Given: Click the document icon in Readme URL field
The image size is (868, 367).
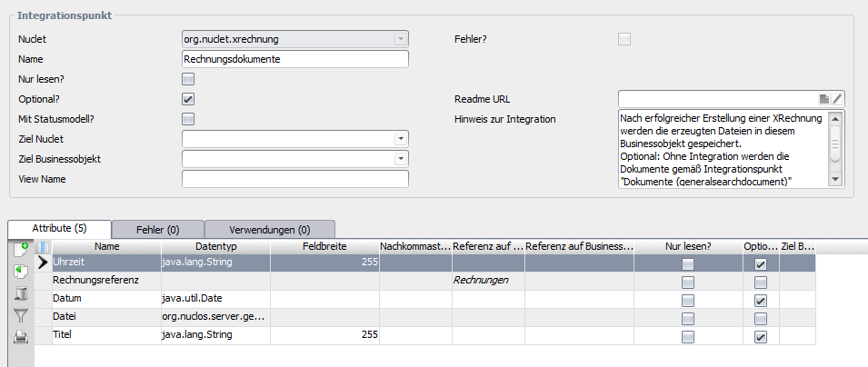Looking at the screenshot, I should [823, 99].
